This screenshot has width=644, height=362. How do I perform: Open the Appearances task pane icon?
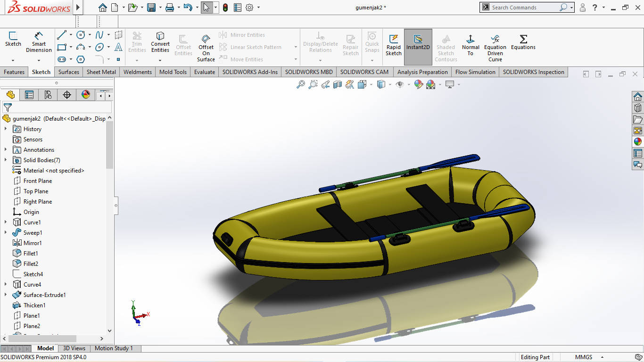coord(638,142)
